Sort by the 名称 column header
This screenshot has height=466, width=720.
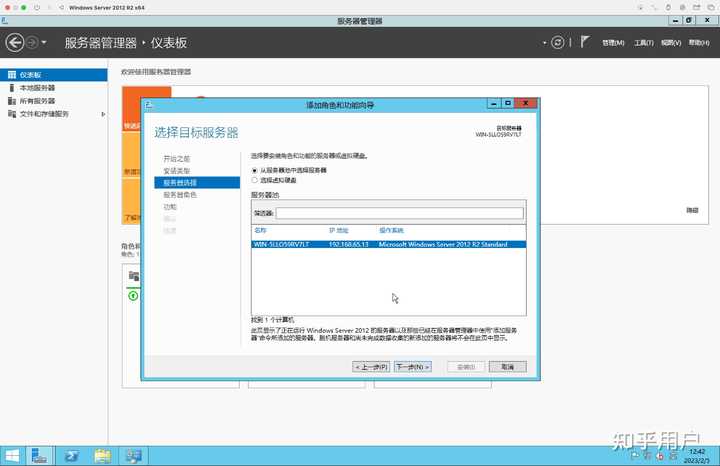[x=260, y=230]
